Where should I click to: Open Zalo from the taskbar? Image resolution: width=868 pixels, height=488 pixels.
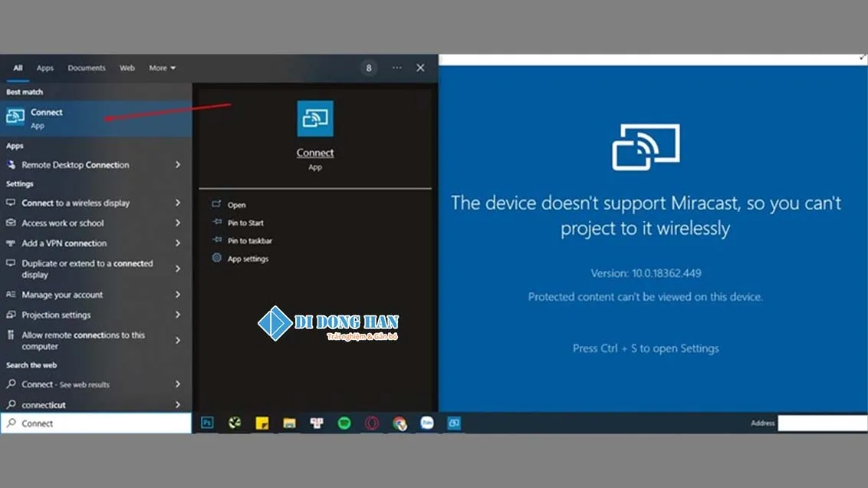point(426,422)
